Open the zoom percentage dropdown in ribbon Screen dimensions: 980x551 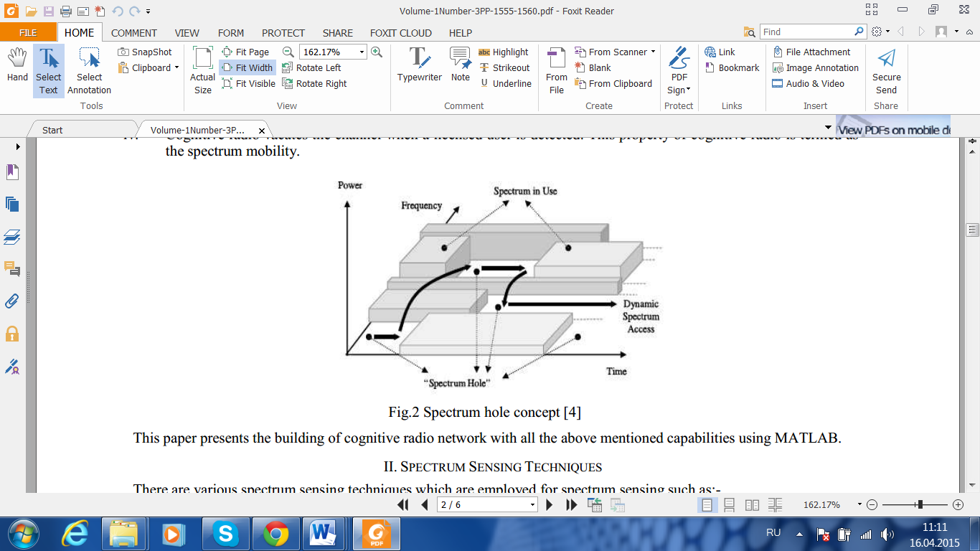point(362,52)
